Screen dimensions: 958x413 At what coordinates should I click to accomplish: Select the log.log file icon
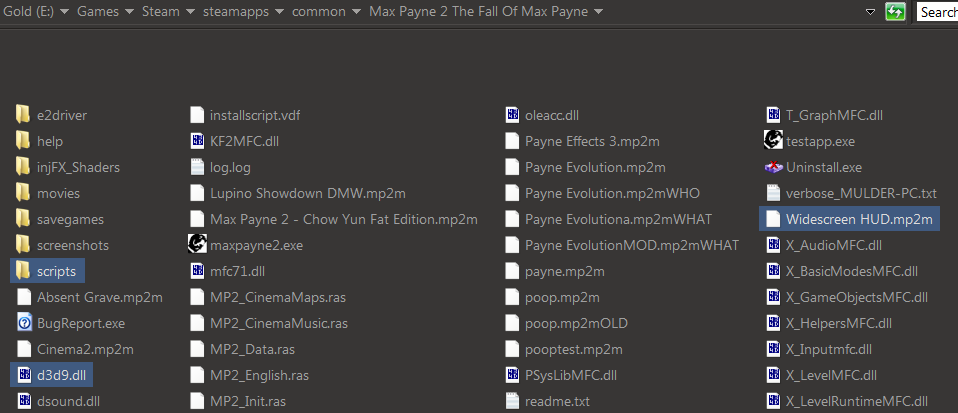coord(198,167)
